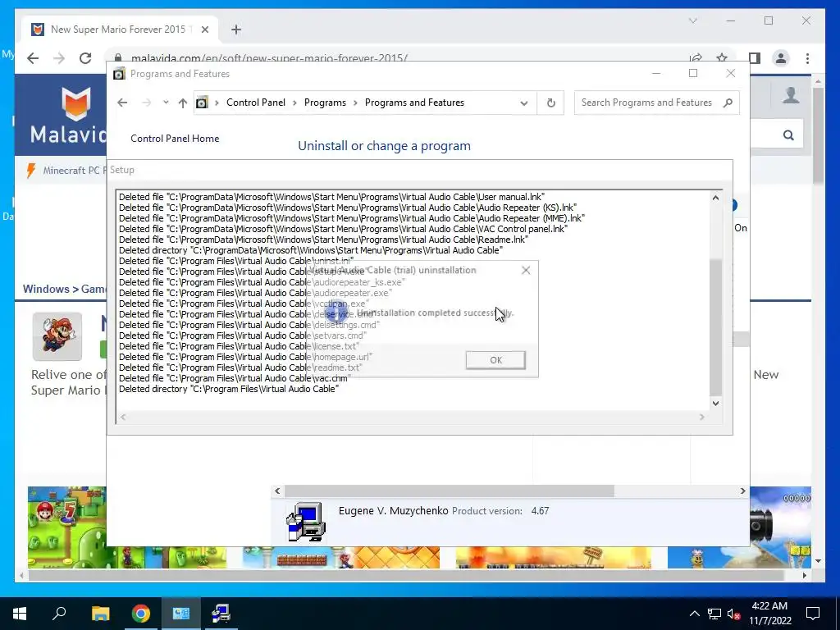Open a new Chrome tab

[236, 30]
